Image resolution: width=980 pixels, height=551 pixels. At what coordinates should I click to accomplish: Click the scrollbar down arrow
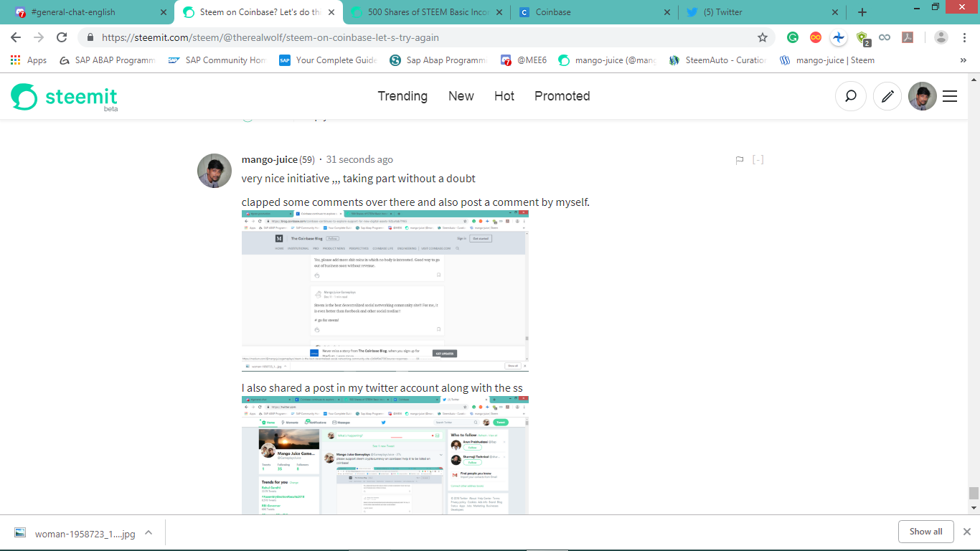[974, 509]
